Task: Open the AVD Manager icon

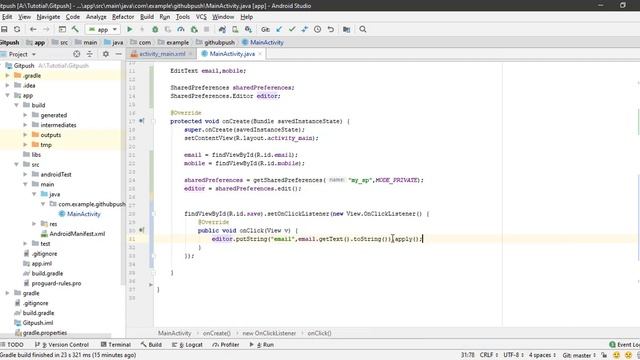Action: (235, 29)
